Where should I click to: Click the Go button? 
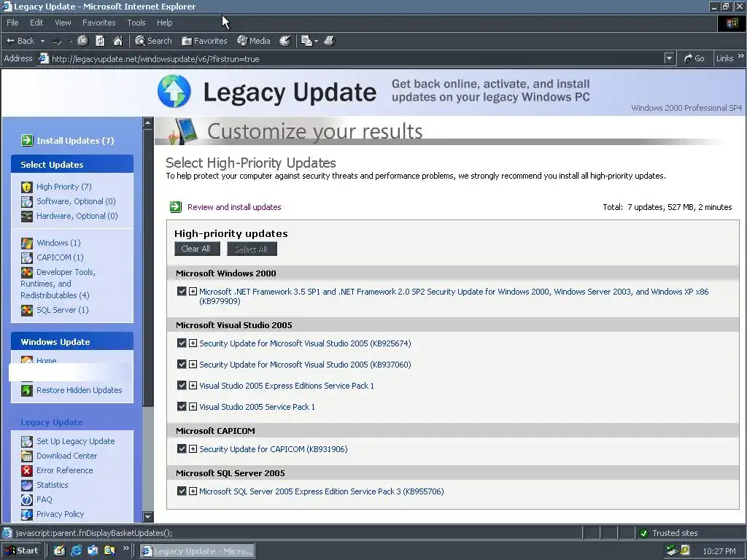694,58
